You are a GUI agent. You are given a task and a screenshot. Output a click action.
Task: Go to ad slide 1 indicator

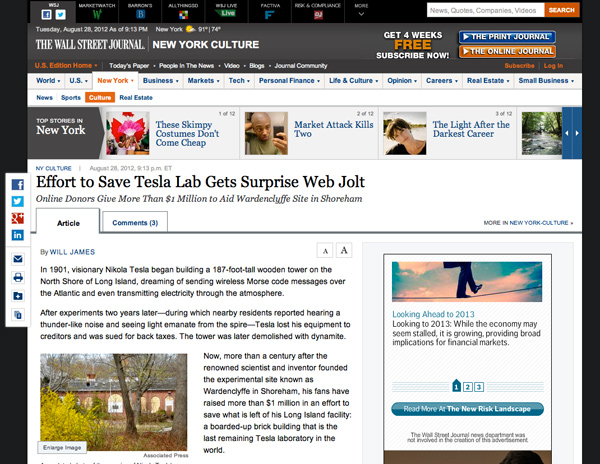point(456,386)
